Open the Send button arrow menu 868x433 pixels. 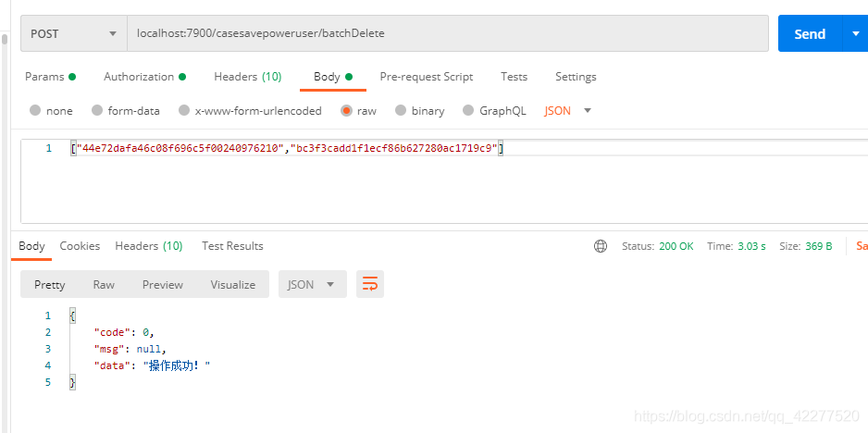[x=855, y=33]
